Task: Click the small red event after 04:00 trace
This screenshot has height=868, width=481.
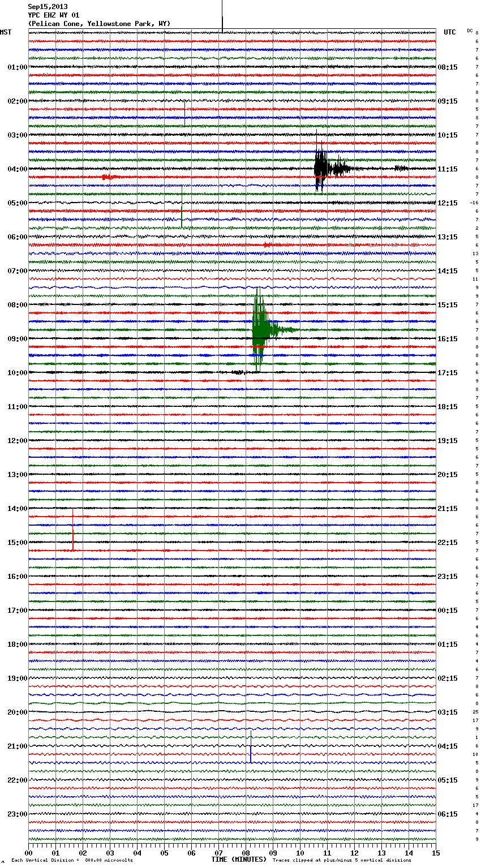Action: coord(106,177)
